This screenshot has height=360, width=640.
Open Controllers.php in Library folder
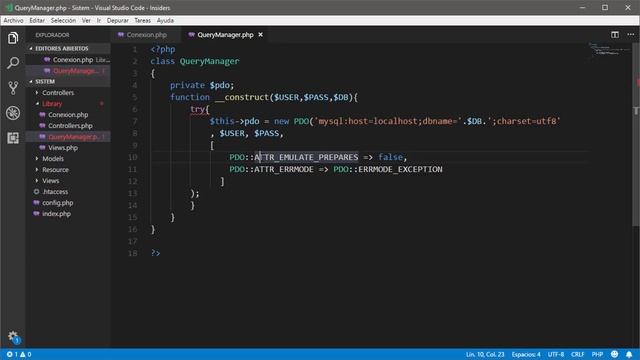(x=68, y=126)
